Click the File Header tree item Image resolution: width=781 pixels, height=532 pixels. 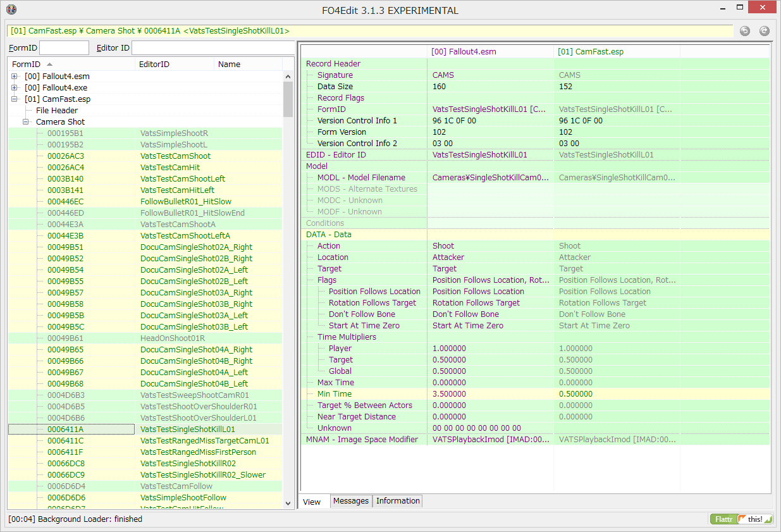57,111
